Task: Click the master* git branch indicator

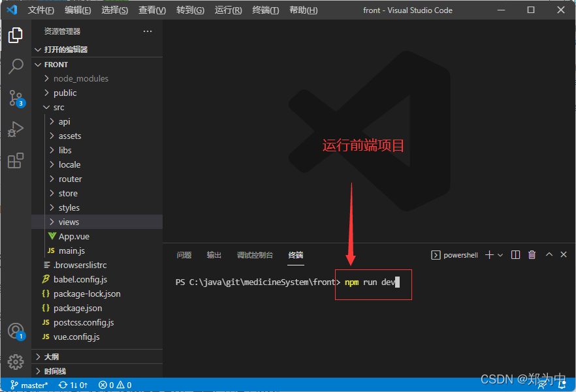Action: [x=29, y=385]
